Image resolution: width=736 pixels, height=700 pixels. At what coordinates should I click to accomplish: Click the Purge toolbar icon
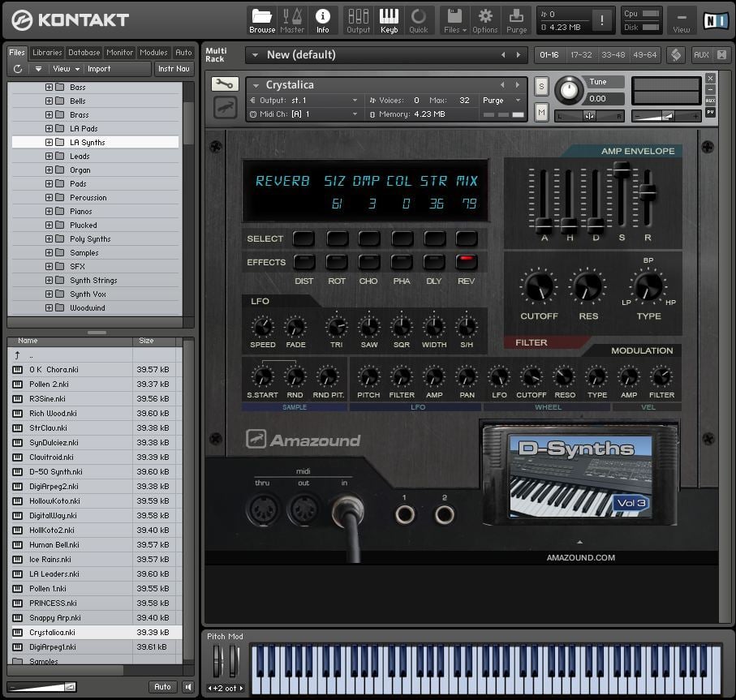click(516, 20)
